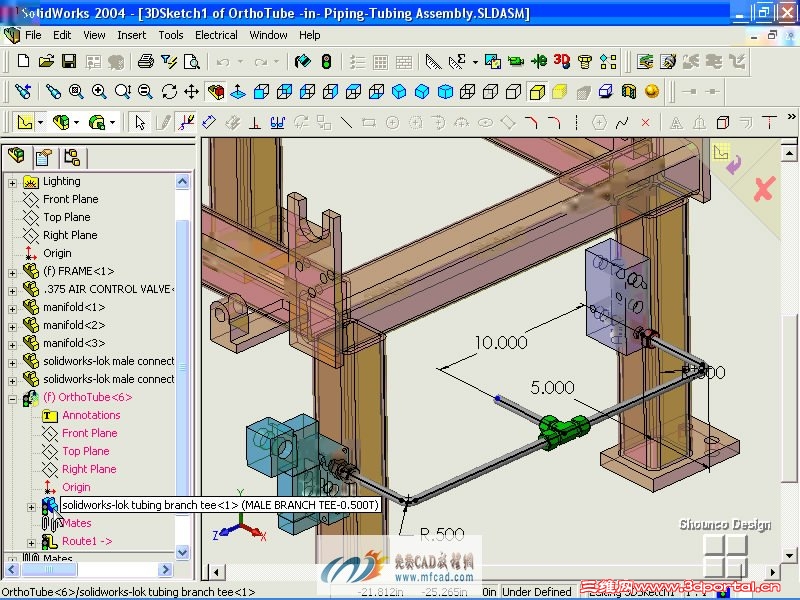Image resolution: width=800 pixels, height=600 pixels.
Task: Click feature tree scroll down arrow
Action: click(183, 552)
